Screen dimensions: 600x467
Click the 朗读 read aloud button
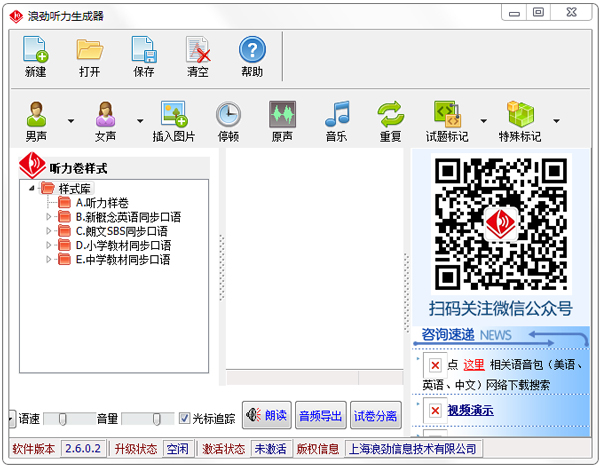click(x=267, y=415)
